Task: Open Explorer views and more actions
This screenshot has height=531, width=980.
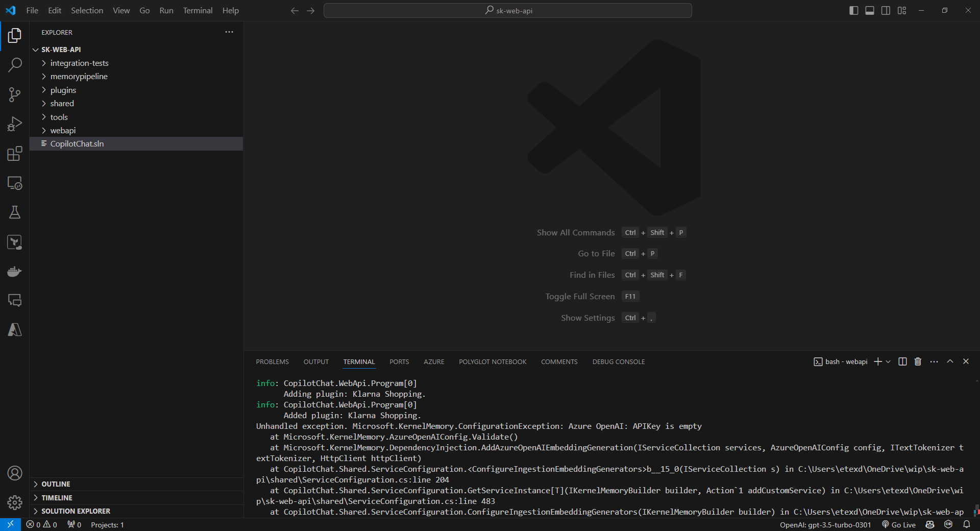Action: (229, 32)
